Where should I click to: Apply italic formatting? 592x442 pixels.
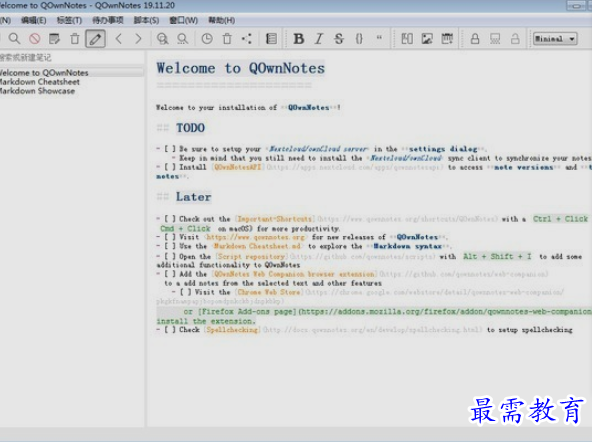click(x=319, y=39)
